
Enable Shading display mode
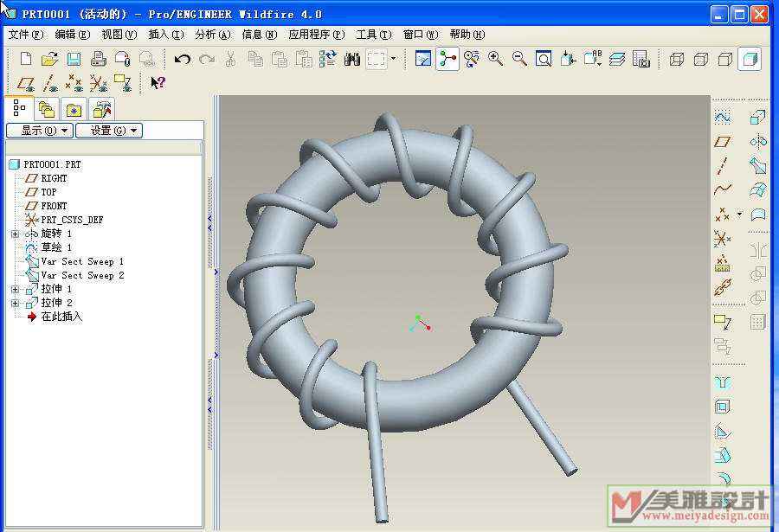(x=750, y=59)
